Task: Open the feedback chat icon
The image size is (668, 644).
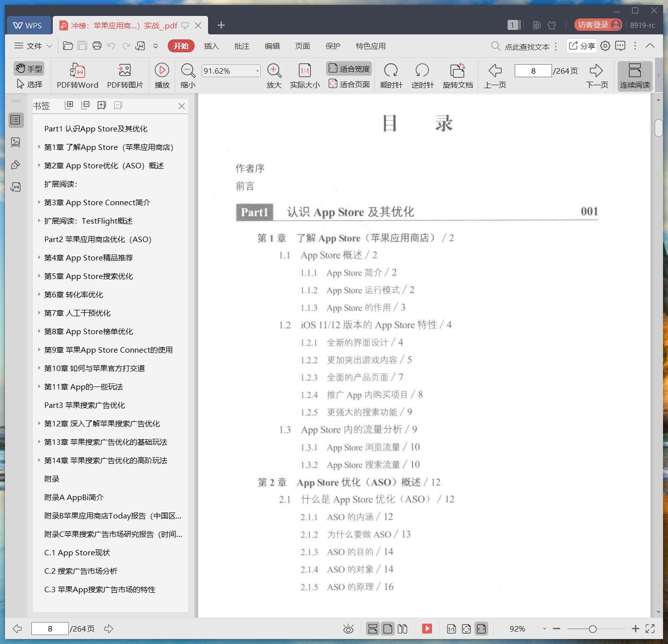Action: 620,46
